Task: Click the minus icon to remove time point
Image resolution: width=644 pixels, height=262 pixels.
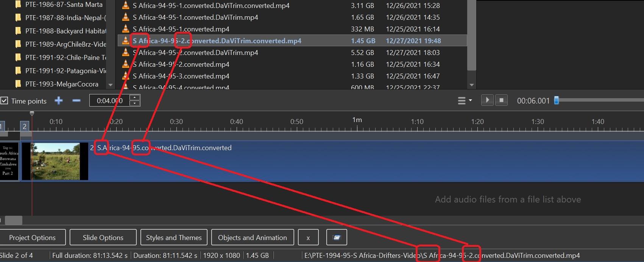Action: 76,100
